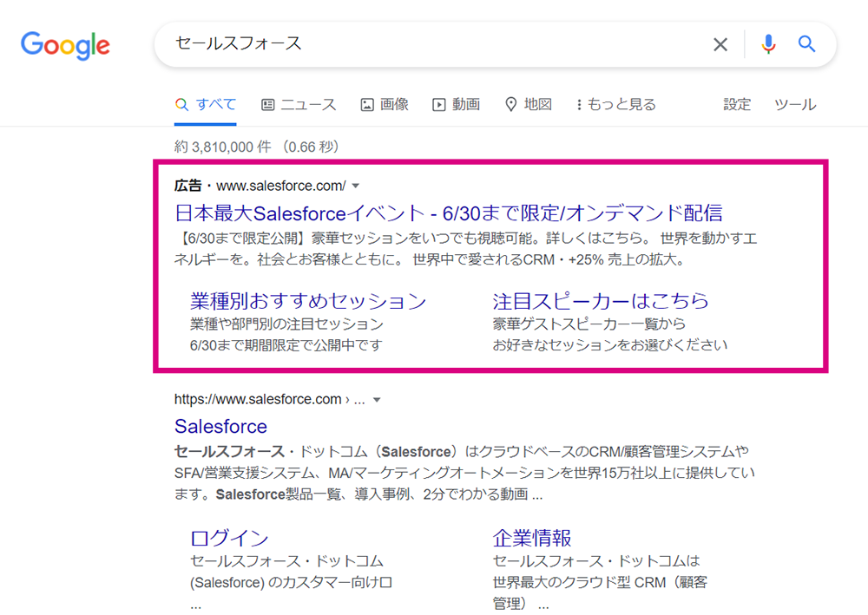Open the organic Salesforce result title
868x615 pixels.
pos(220,427)
